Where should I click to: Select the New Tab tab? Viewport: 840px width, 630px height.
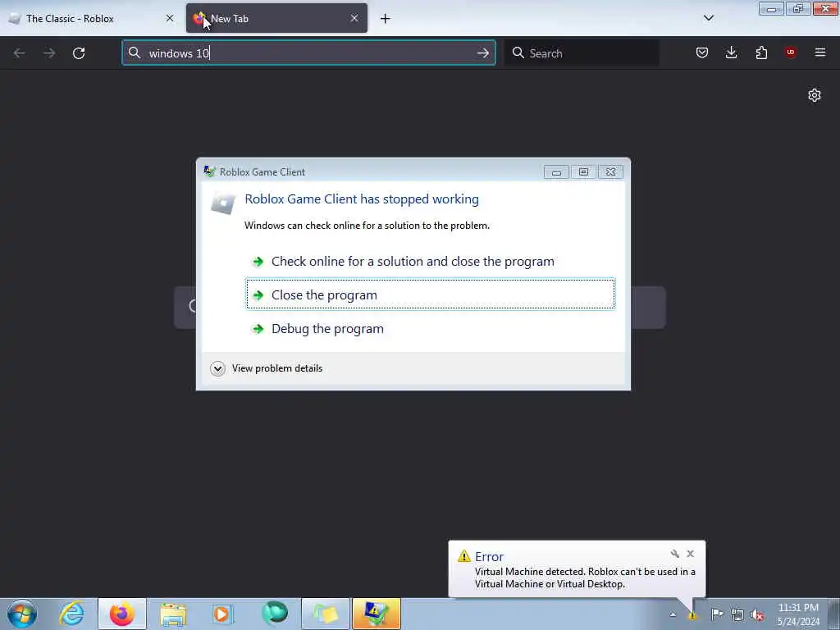[x=276, y=18]
